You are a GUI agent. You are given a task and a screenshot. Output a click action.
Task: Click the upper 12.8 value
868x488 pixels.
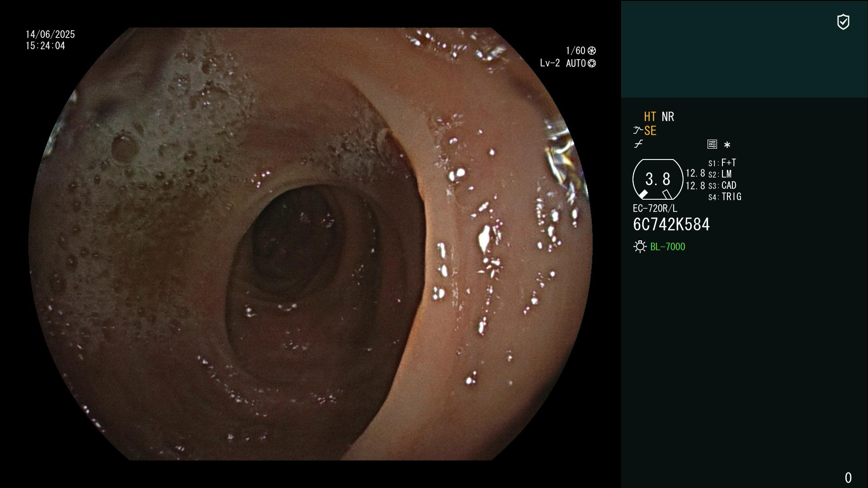point(695,173)
